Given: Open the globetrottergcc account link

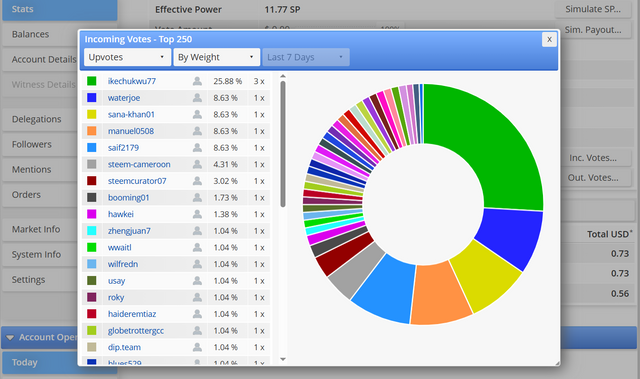Looking at the screenshot, I should [x=136, y=331].
